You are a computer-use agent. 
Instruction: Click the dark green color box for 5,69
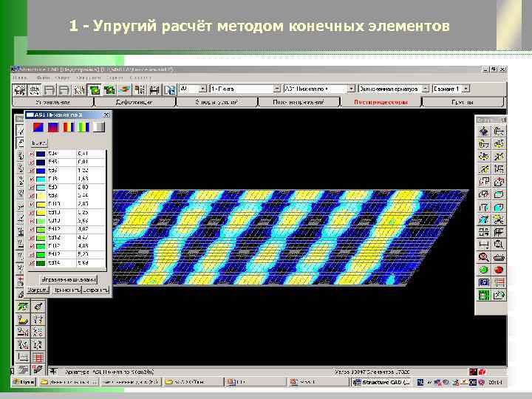coord(41,263)
